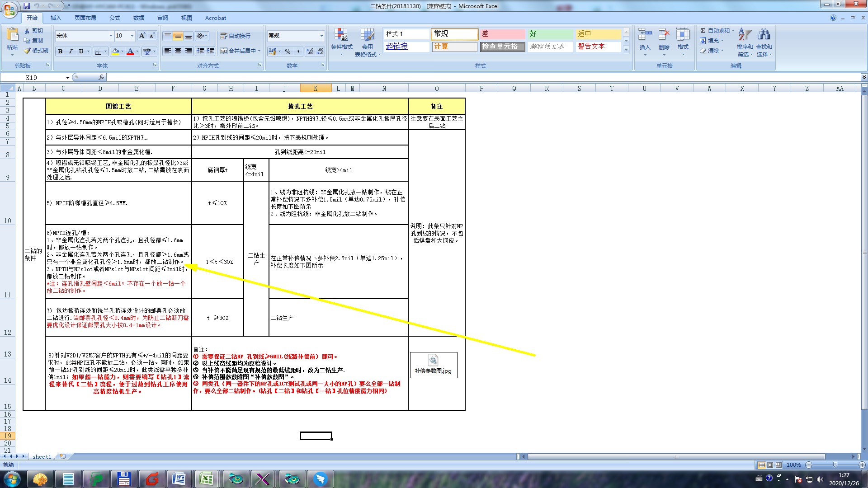Click the Find and Select binoculars
868x488 pixels.
coord(764,35)
